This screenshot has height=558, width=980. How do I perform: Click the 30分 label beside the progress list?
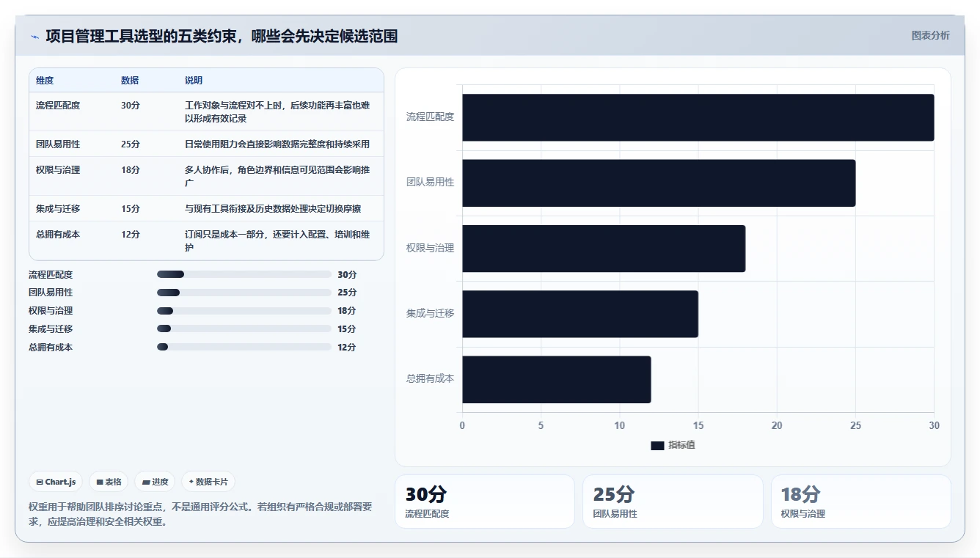tap(347, 274)
